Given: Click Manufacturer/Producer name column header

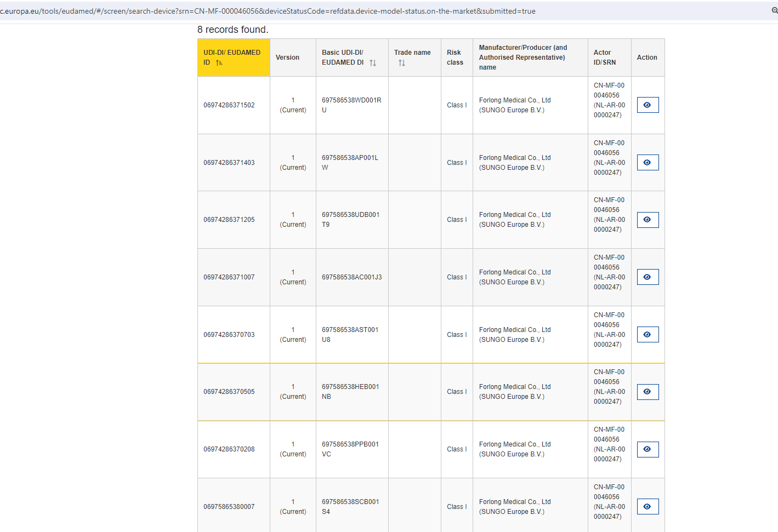Looking at the screenshot, I should pos(523,58).
